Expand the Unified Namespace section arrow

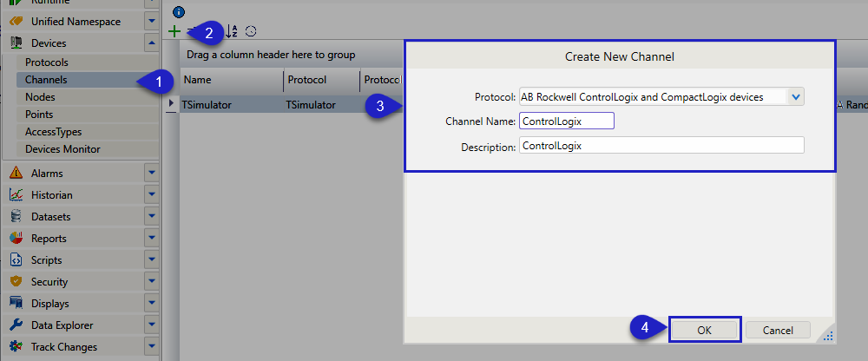[x=151, y=21]
